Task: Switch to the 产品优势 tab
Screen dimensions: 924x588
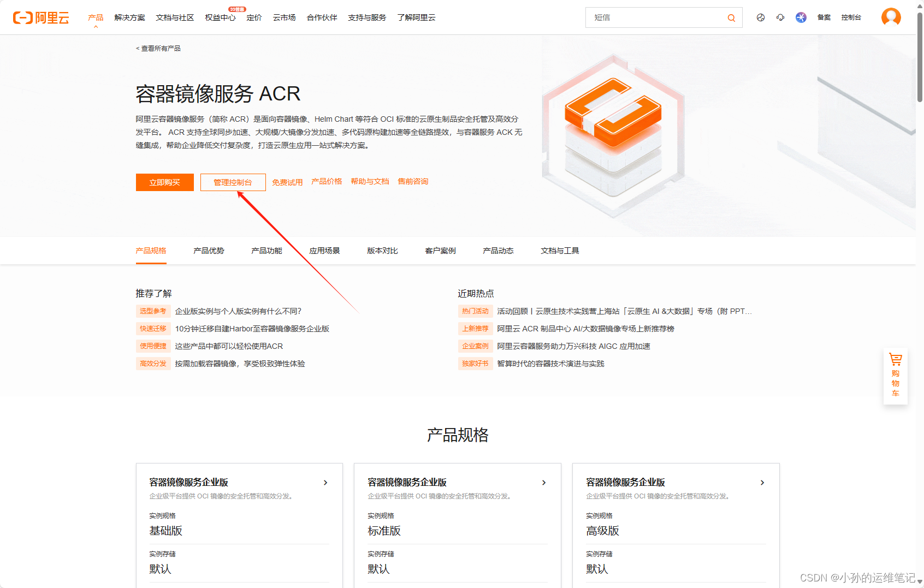Action: (209, 251)
